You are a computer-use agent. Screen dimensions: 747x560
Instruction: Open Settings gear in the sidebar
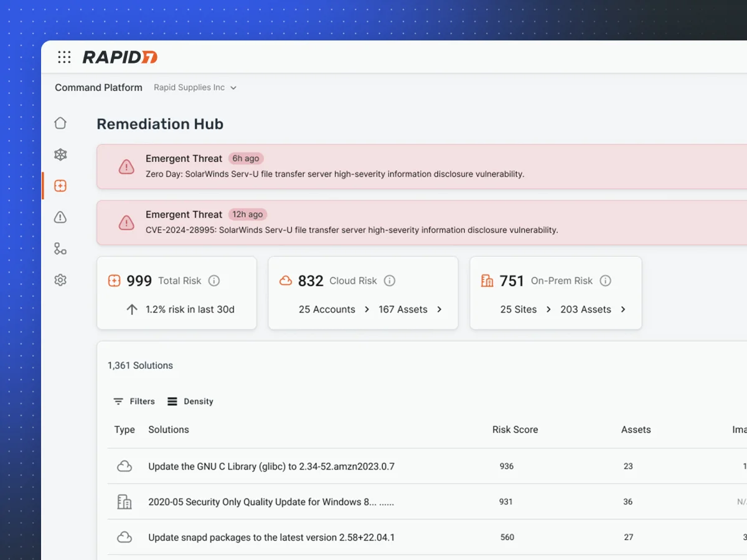[60, 280]
